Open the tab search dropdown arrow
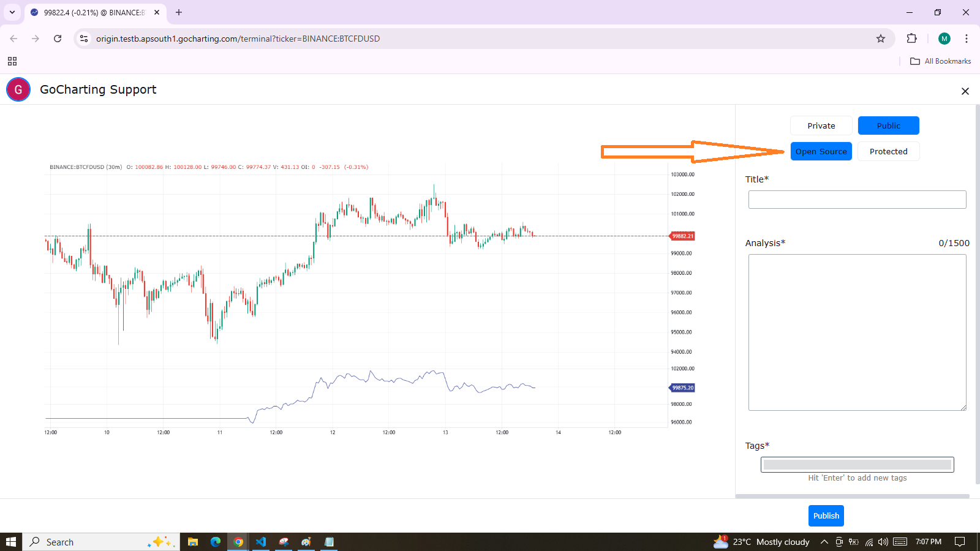This screenshot has width=980, height=551. (x=12, y=12)
